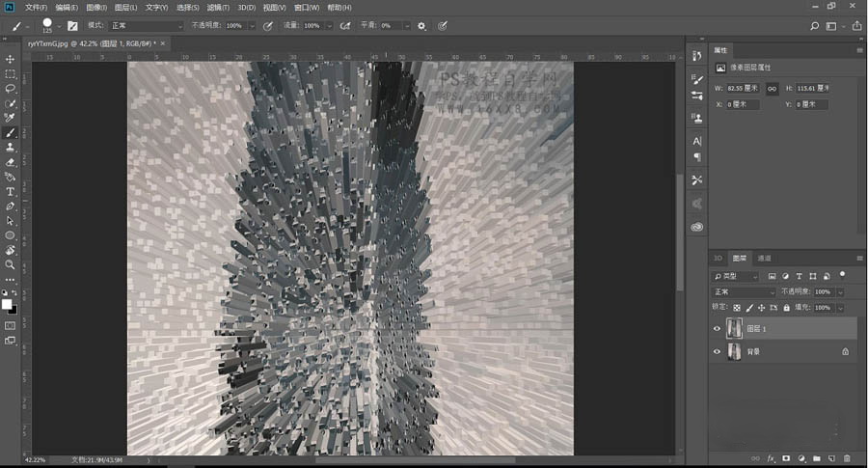Viewport: 868px width, 468px height.
Task: Open the Character panel icon (A|)
Action: pos(697,141)
